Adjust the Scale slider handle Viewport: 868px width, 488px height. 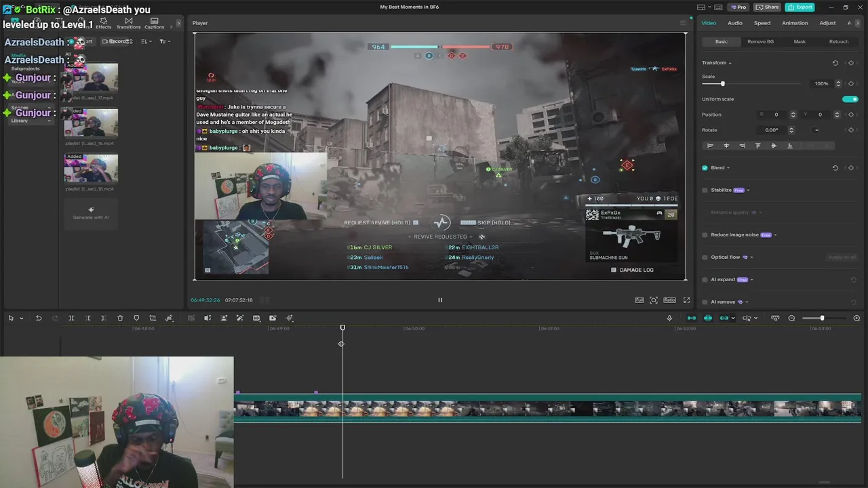pyautogui.click(x=722, y=83)
